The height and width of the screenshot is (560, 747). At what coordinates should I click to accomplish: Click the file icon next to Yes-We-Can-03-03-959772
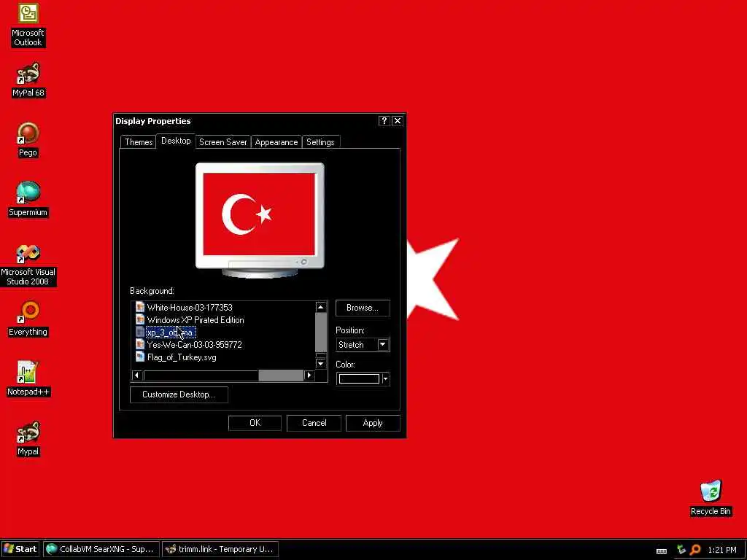pos(140,344)
